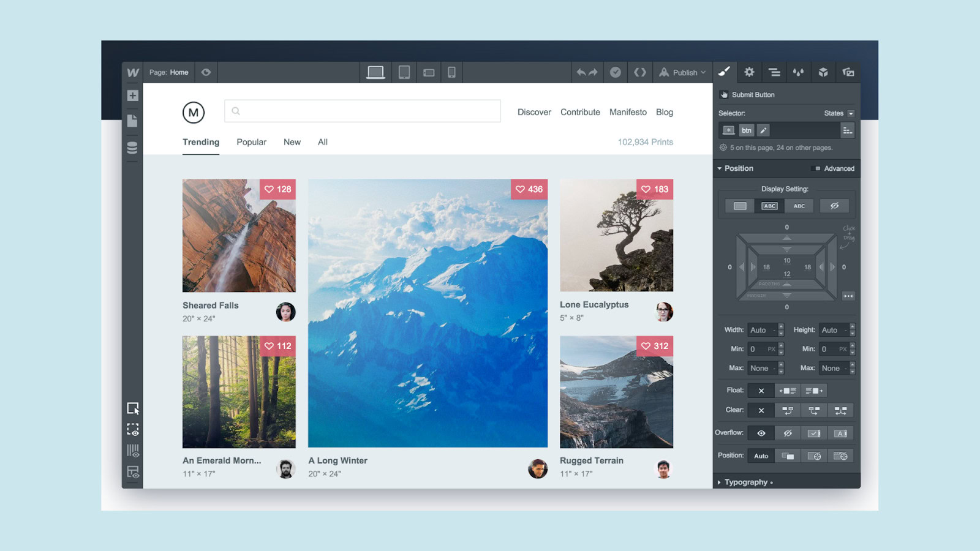980x551 pixels.
Task: Set Overflow to hidden
Action: click(788, 433)
